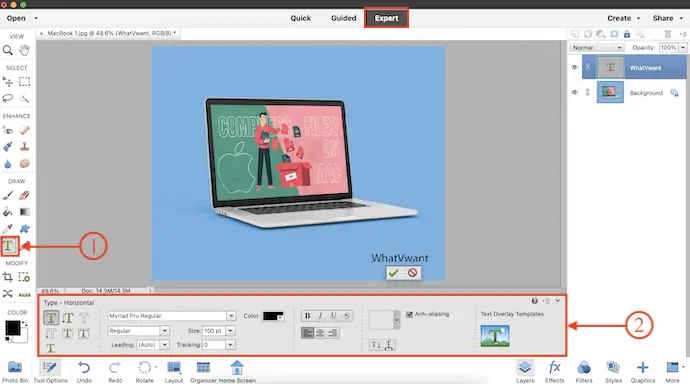This screenshot has height=384, width=690.
Task: Select the Hand tool
Action: (x=24, y=50)
